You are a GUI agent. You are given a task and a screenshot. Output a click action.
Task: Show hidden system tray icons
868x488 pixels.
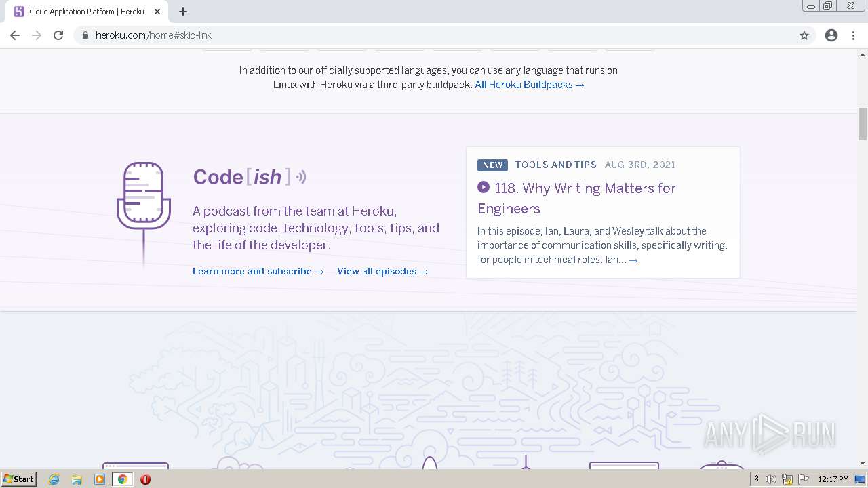[756, 479]
